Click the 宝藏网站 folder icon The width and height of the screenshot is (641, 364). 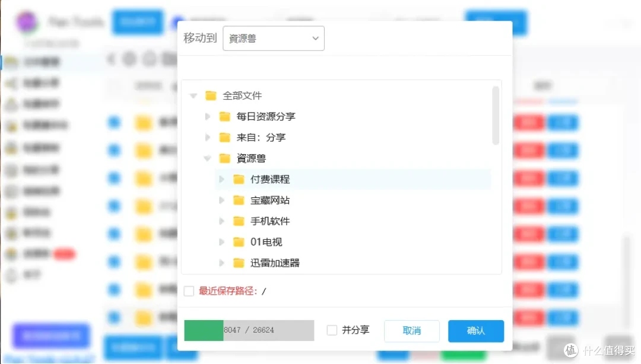pyautogui.click(x=239, y=200)
